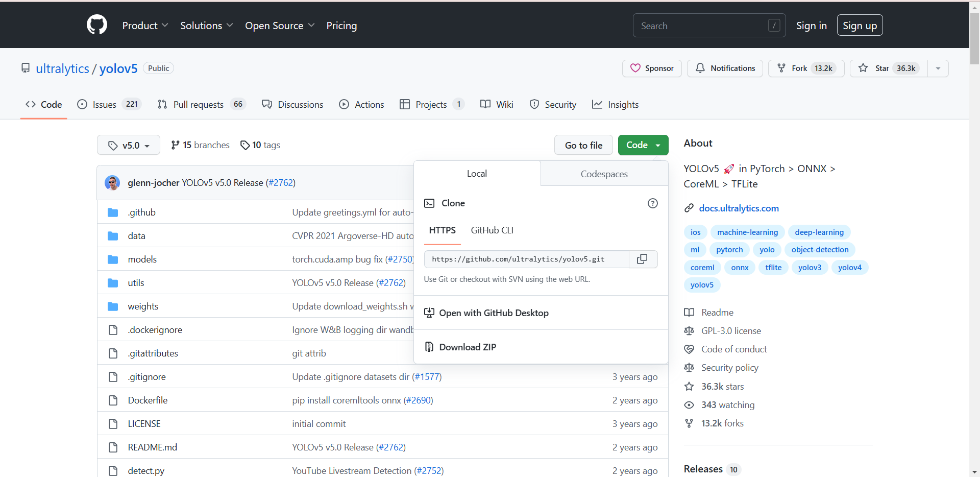The height and width of the screenshot is (477, 980).
Task: Select the Local tab
Action: point(477,174)
